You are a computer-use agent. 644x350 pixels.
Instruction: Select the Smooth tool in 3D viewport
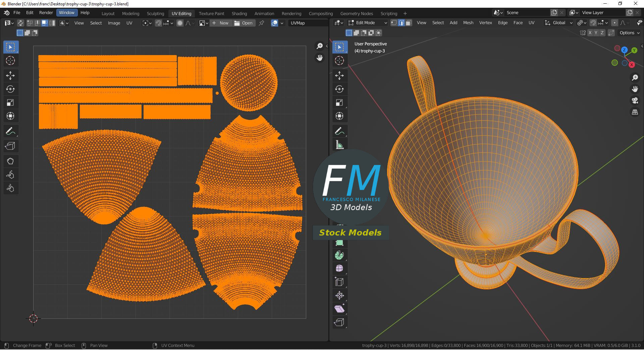339,269
